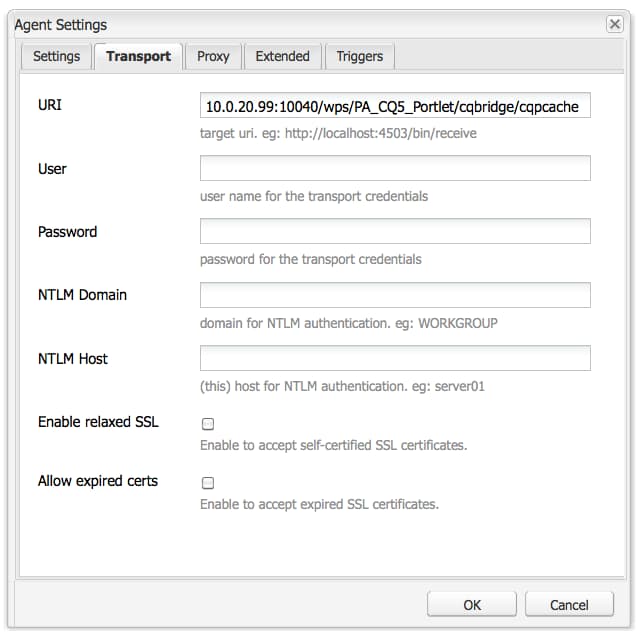
Task: Select the Transport tab
Action: 138,56
